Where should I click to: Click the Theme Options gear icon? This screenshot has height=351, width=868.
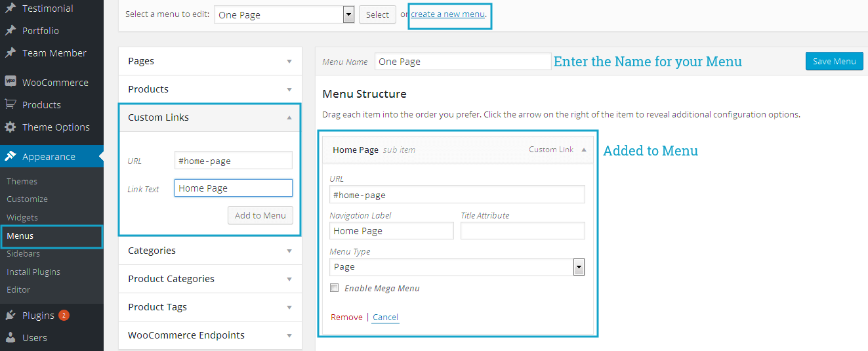click(x=10, y=127)
